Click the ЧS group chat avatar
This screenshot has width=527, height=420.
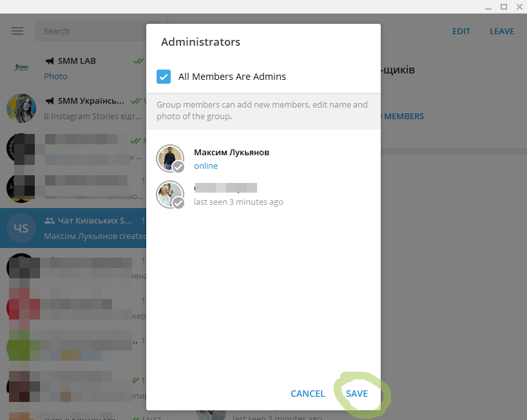[x=21, y=228]
